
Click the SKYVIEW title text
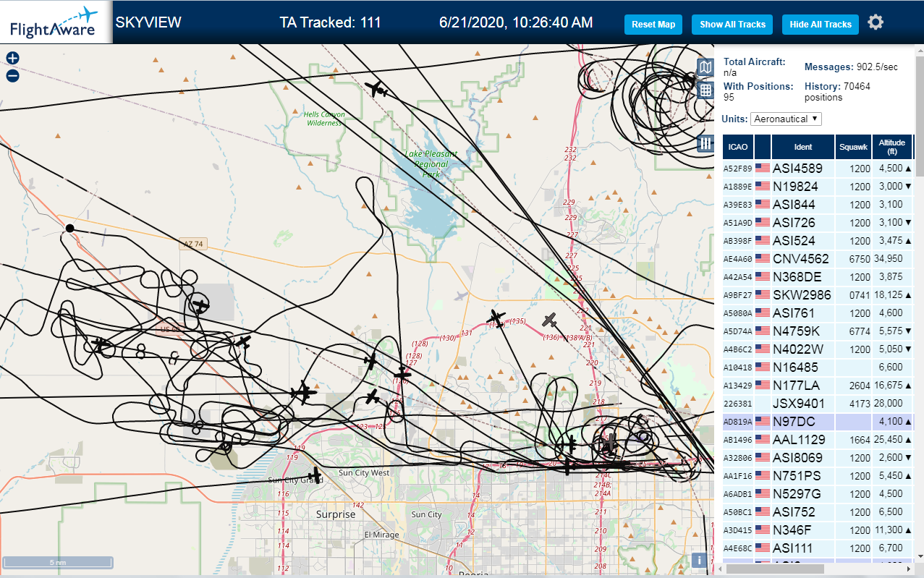tap(148, 22)
